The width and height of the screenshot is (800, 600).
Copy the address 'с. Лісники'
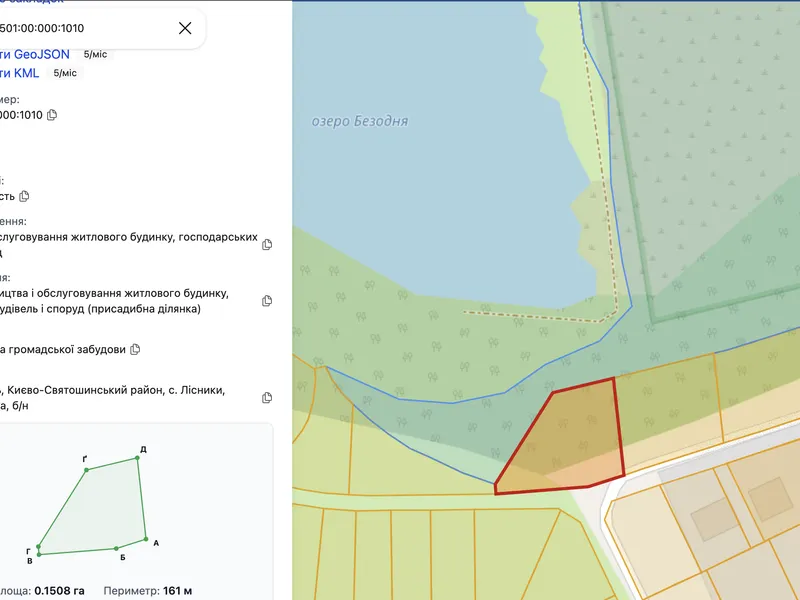click(x=267, y=398)
